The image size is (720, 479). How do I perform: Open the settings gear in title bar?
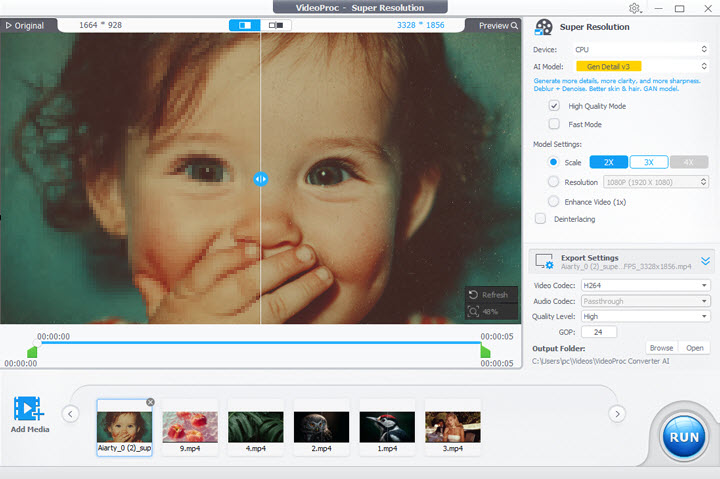pos(635,8)
